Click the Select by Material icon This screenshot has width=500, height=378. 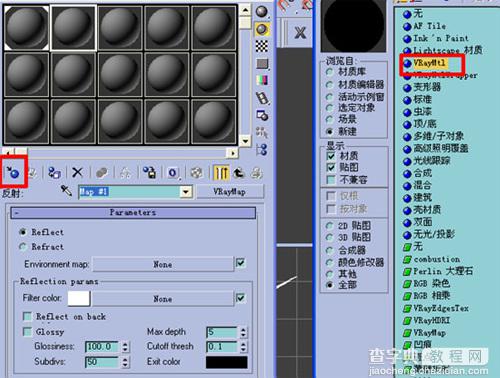click(262, 132)
